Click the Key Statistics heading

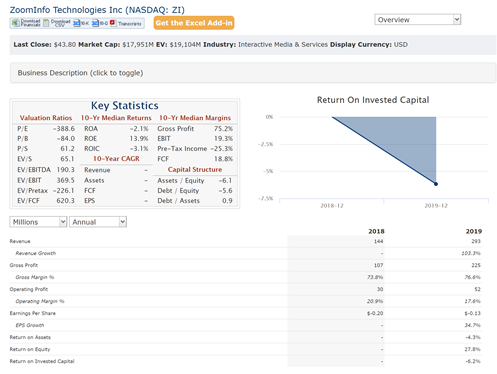tap(125, 106)
